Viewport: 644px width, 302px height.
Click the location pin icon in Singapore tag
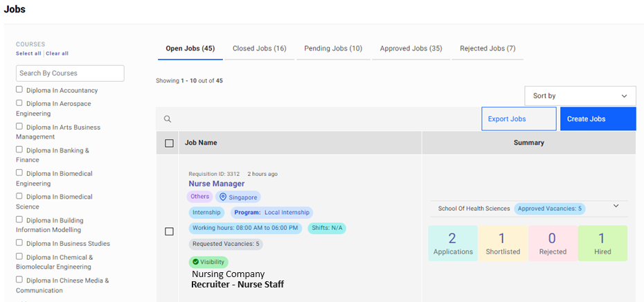[223, 197]
